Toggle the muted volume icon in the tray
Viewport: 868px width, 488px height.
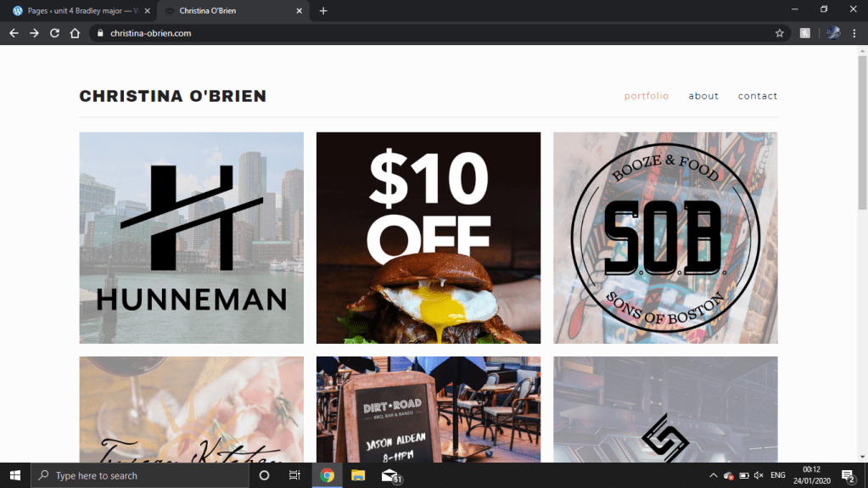759,475
